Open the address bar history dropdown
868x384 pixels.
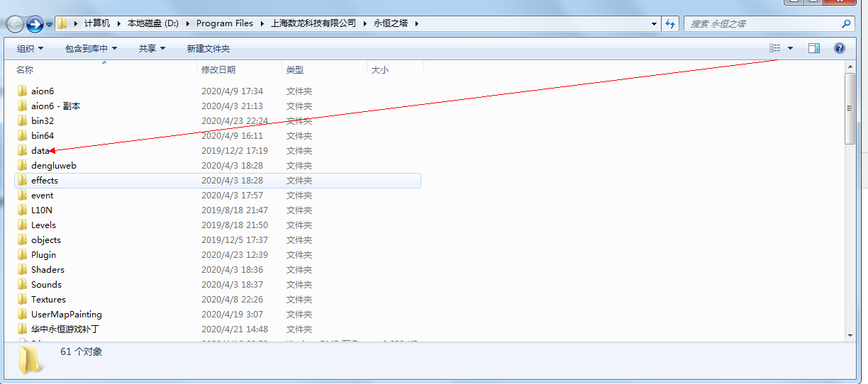[x=654, y=23]
